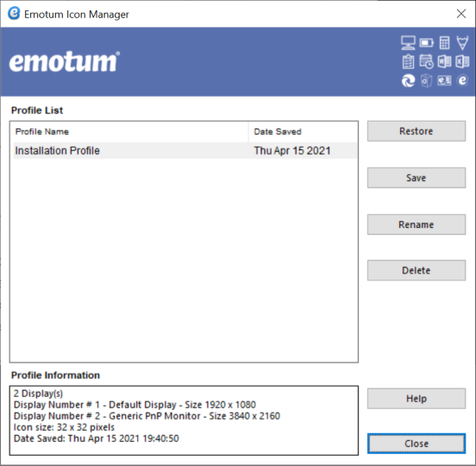Delete the selected profile
This screenshot has width=476, height=466.
[416, 270]
